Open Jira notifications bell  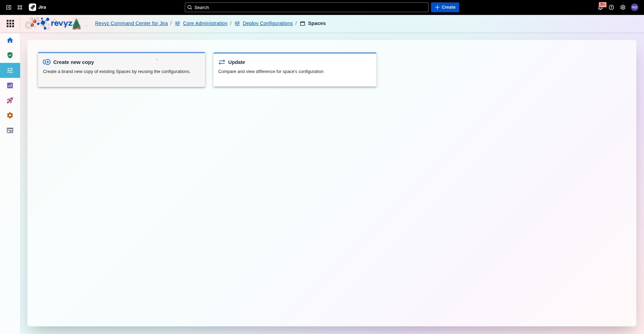pos(600,7)
